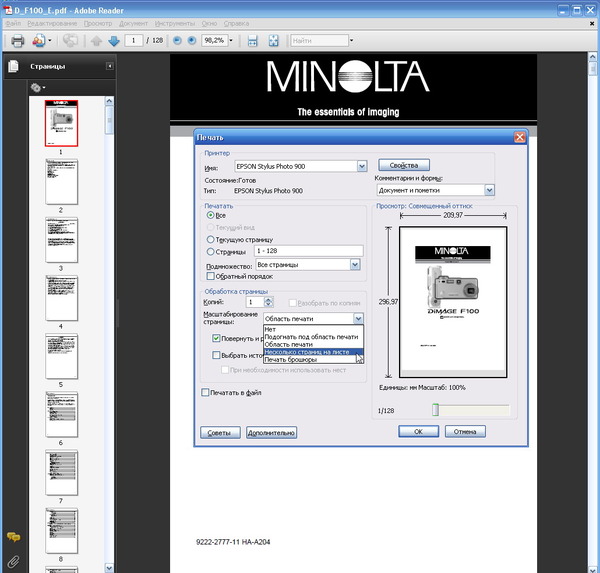Click the Pages panel document icon
The width and height of the screenshot is (600, 573).
[x=13, y=66]
